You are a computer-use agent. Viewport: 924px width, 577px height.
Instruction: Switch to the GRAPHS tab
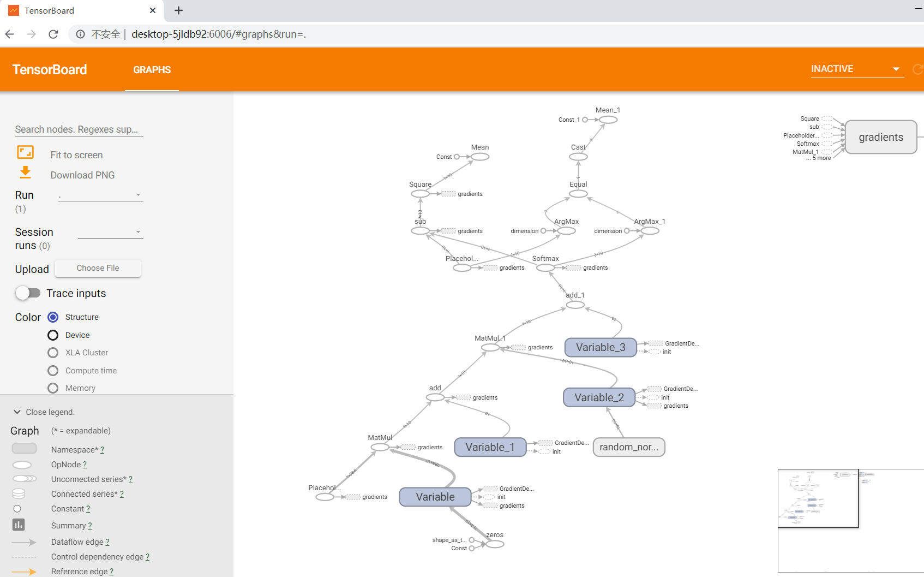[x=152, y=70]
